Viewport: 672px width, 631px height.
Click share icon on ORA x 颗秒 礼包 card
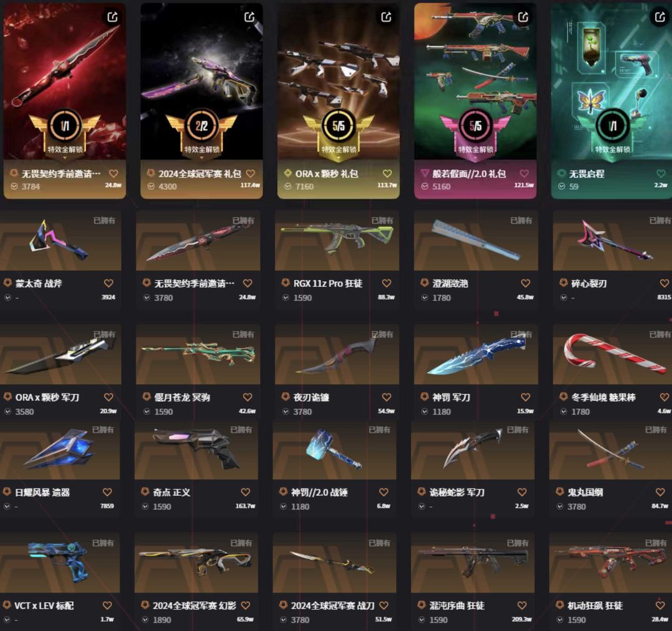click(x=386, y=17)
